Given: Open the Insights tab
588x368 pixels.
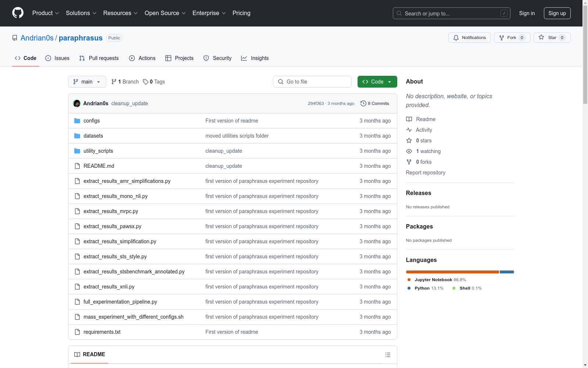Looking at the screenshot, I should click(x=255, y=58).
